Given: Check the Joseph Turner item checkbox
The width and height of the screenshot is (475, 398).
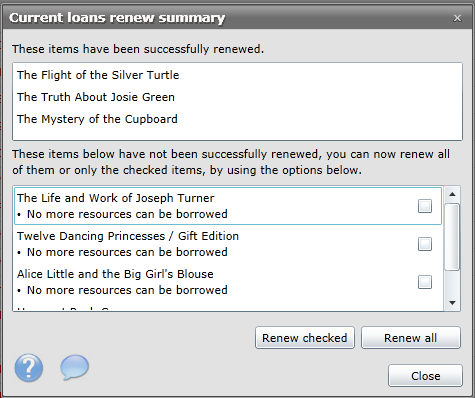Looking at the screenshot, I should [425, 206].
